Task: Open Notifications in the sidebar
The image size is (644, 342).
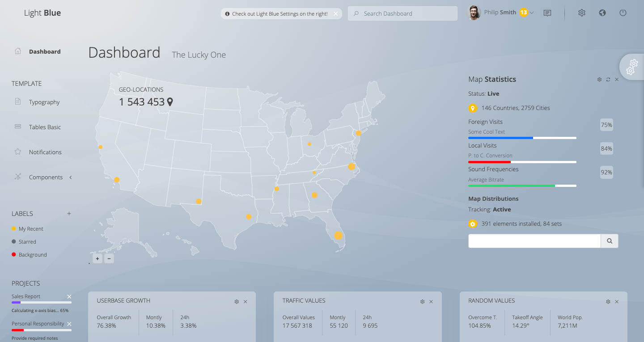Action: pos(45,152)
